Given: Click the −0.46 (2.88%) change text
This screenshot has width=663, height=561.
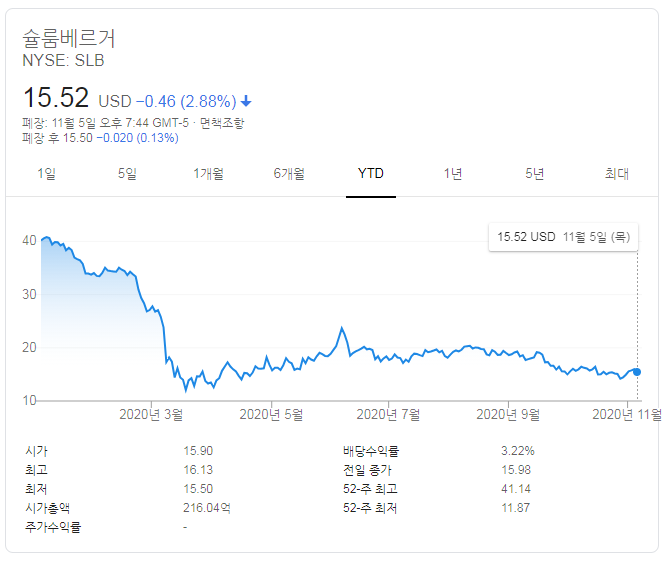Looking at the screenshot, I should click(186, 101).
